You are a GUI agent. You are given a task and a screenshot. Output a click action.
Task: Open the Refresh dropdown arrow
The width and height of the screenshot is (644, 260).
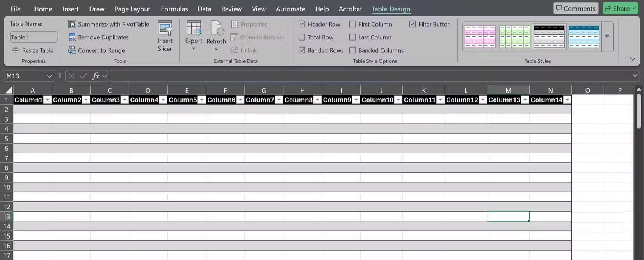pos(216,49)
